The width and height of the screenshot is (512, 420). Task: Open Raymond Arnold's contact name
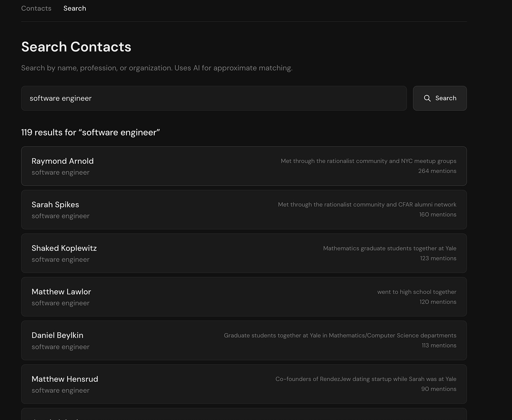(x=63, y=161)
